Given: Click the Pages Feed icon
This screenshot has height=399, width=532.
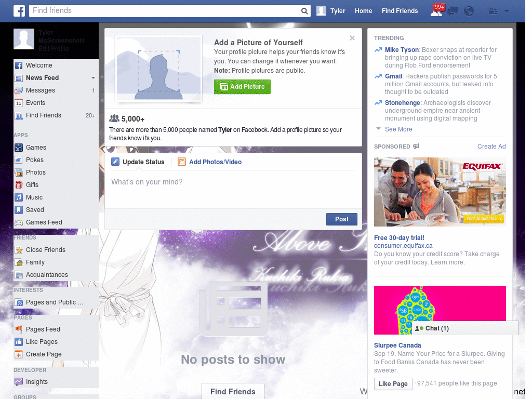Looking at the screenshot, I should click(x=19, y=329).
